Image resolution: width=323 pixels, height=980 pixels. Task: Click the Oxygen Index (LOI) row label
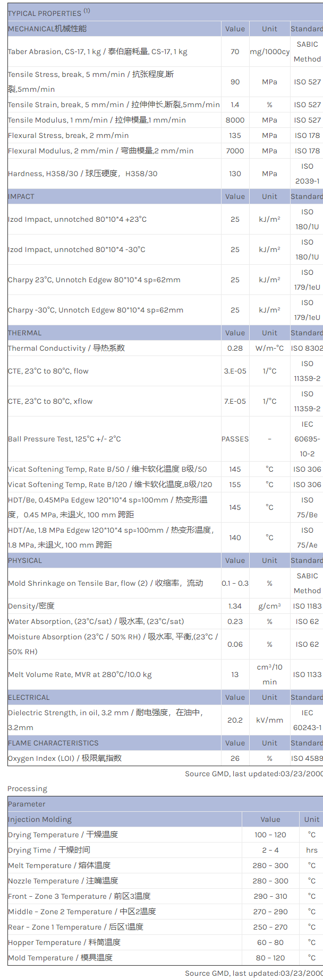point(65,759)
